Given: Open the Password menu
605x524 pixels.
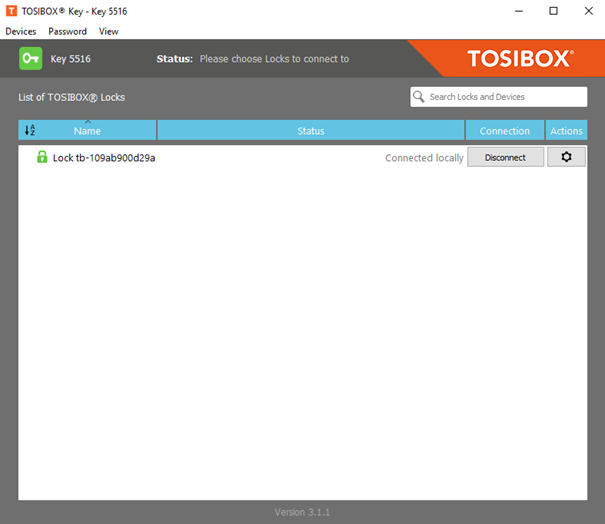Looking at the screenshot, I should click(x=68, y=31).
